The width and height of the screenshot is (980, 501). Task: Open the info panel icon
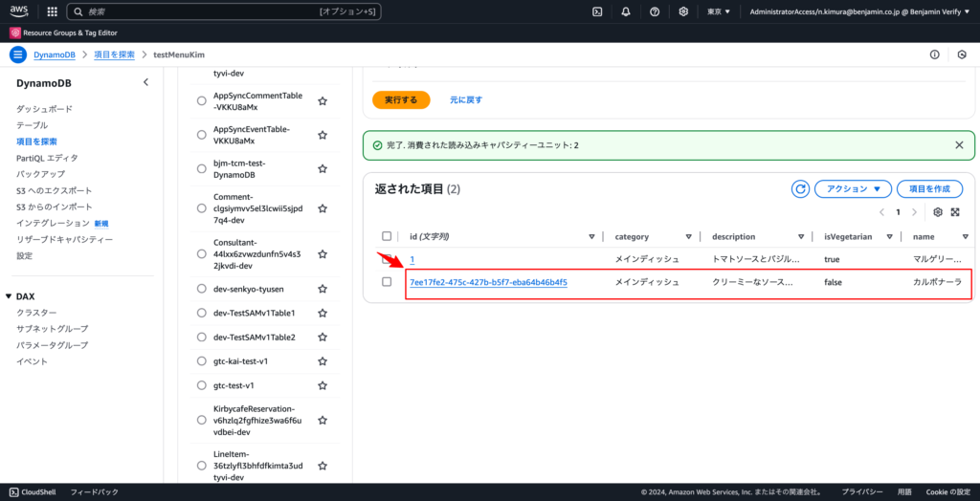934,54
